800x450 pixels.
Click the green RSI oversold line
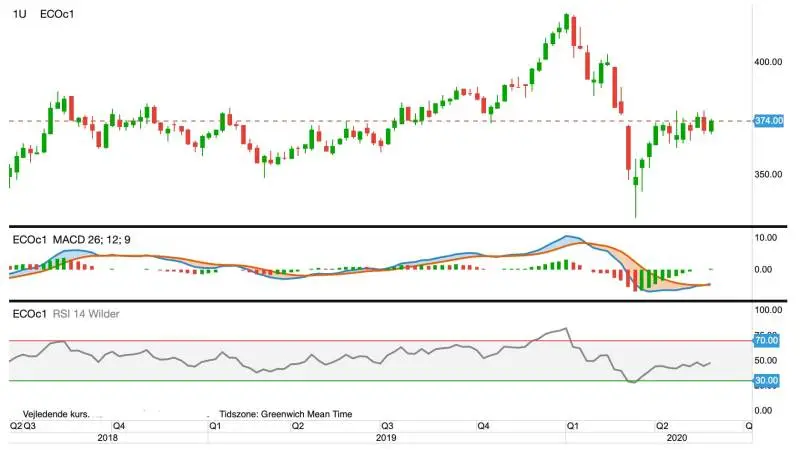(381, 381)
